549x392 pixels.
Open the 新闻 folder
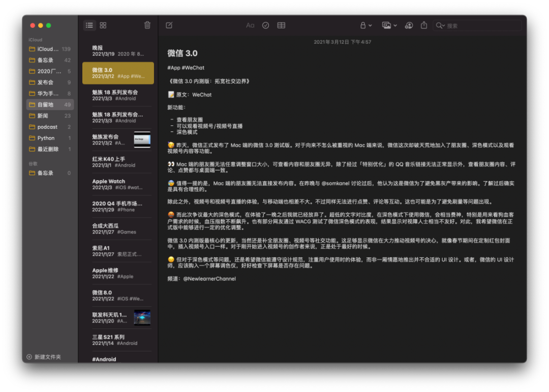[50, 116]
